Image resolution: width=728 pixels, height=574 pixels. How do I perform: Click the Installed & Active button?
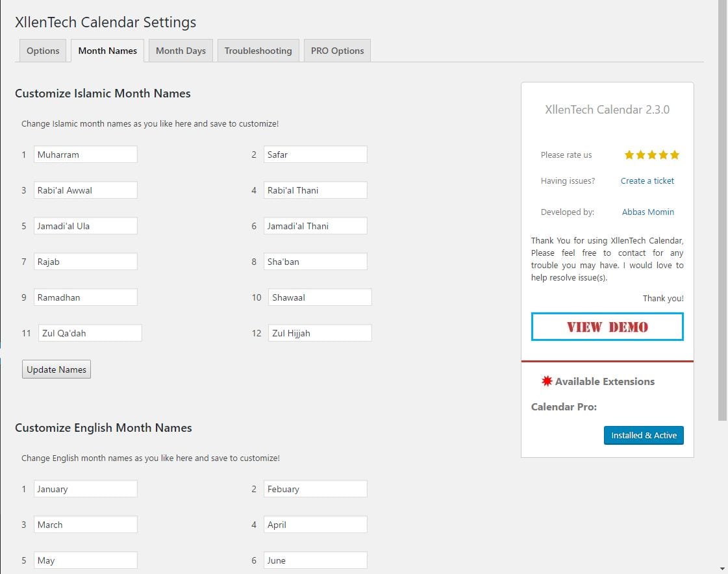[x=644, y=435]
